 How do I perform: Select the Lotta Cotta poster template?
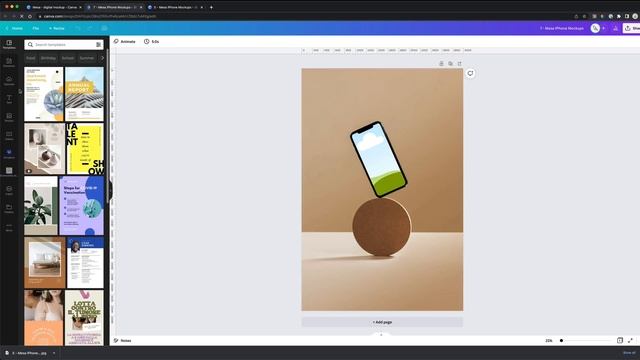84,318
